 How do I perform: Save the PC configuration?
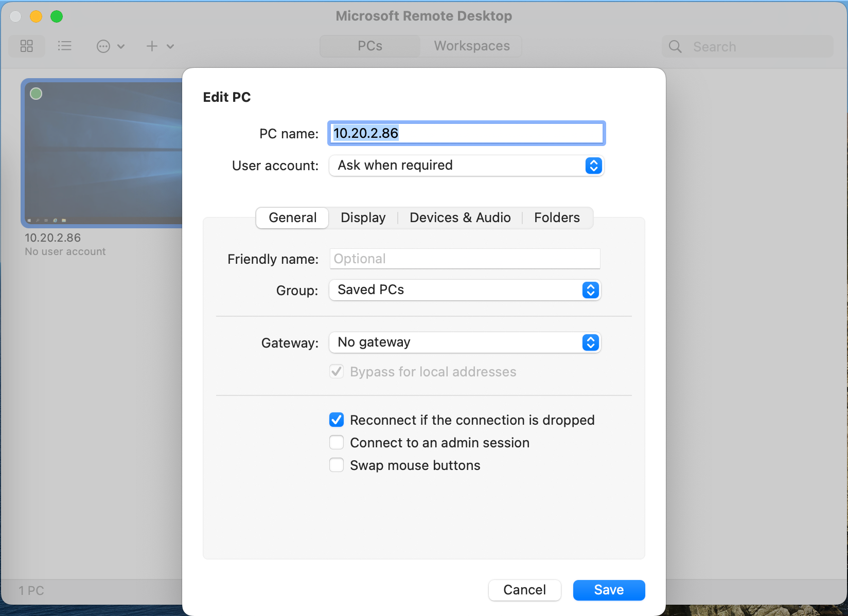click(609, 590)
